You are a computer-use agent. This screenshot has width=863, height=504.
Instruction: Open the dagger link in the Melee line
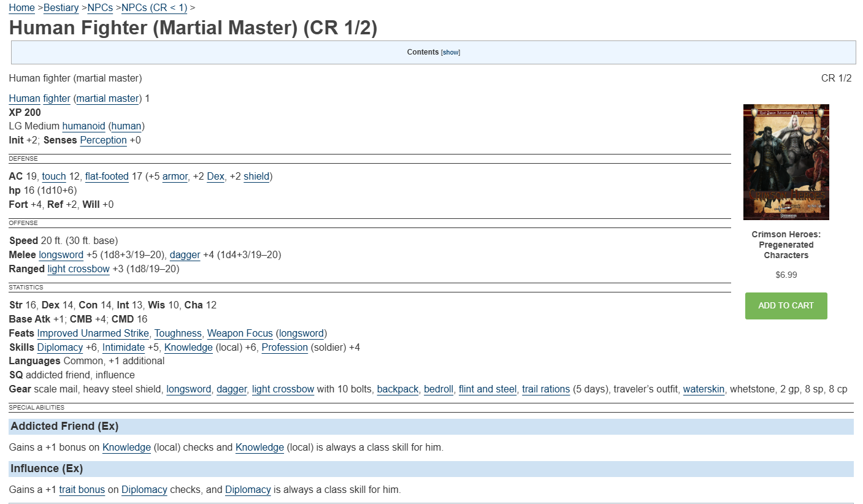[185, 254]
